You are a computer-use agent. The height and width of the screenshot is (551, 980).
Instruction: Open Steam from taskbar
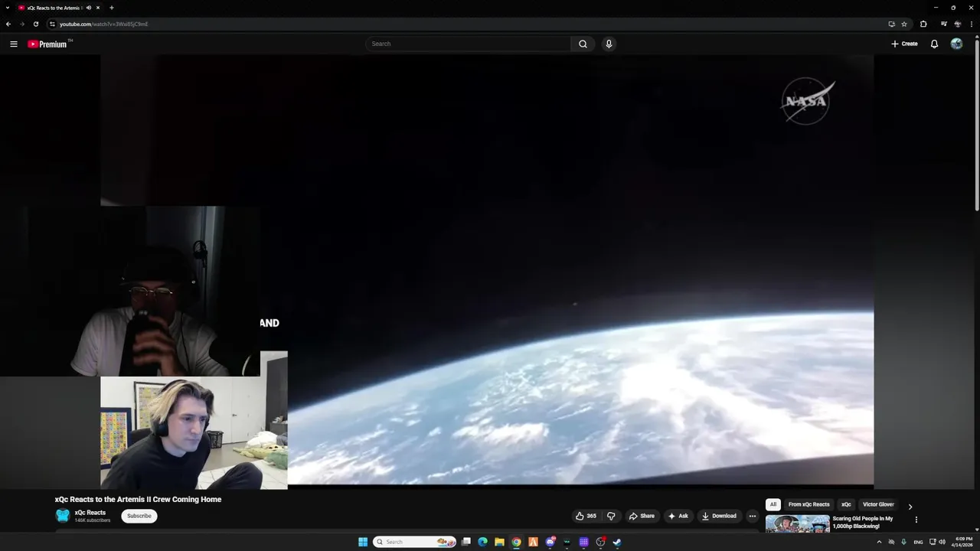click(x=617, y=542)
